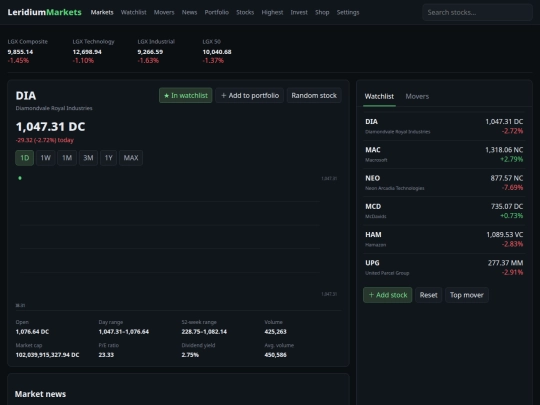
Task: Open MCD watchlist row
Action: tap(444, 211)
